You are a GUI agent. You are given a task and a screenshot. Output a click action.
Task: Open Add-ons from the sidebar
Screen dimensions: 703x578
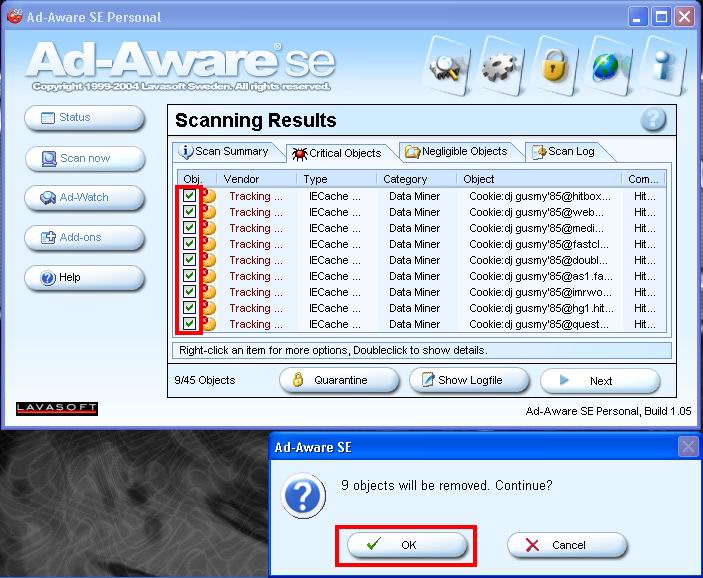(84, 238)
